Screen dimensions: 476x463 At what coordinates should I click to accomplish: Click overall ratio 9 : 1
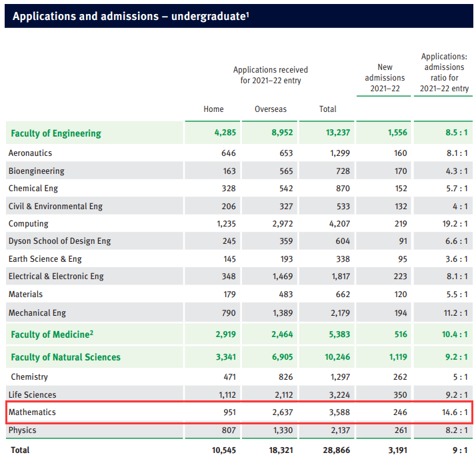(460, 450)
